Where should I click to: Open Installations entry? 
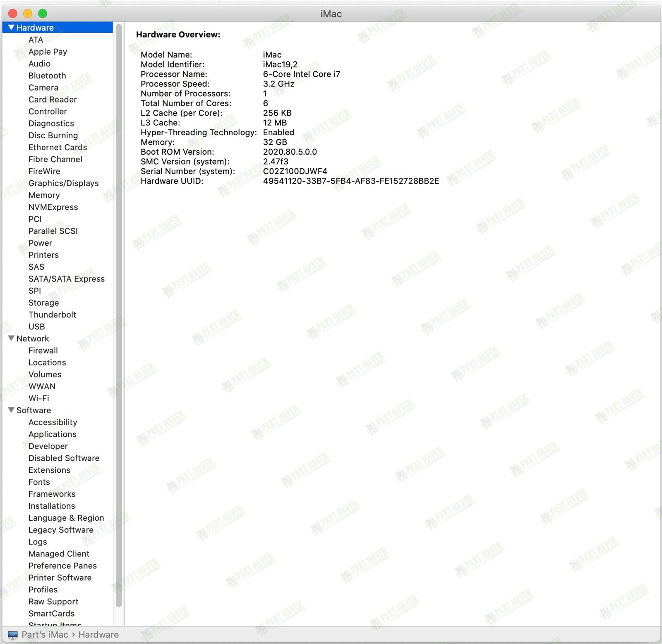pos(52,506)
